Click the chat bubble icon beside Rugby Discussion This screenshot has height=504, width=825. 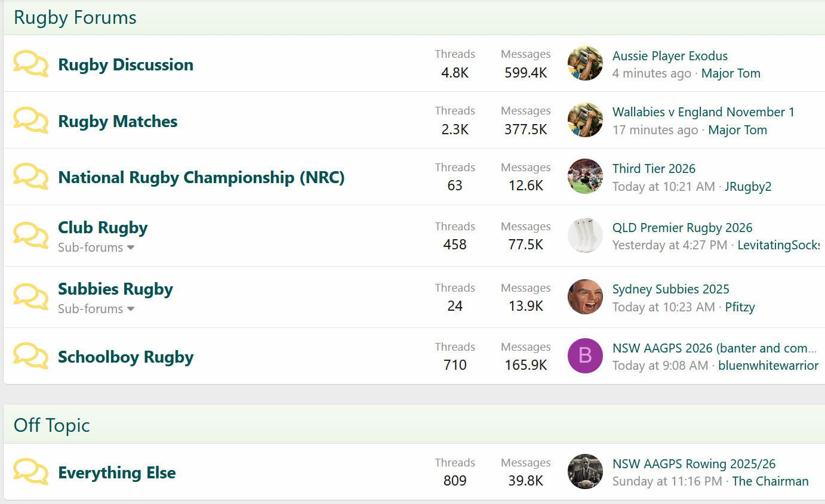pyautogui.click(x=30, y=64)
